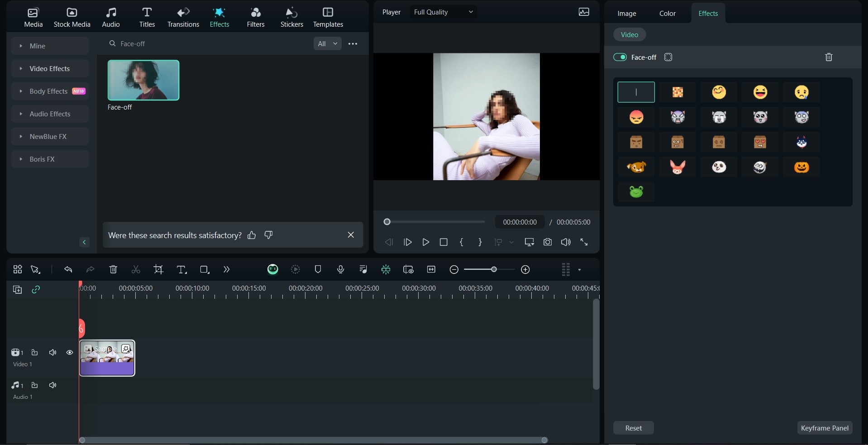The height and width of the screenshot is (445, 868).
Task: Click the Face-off search field
Action: coord(208,43)
